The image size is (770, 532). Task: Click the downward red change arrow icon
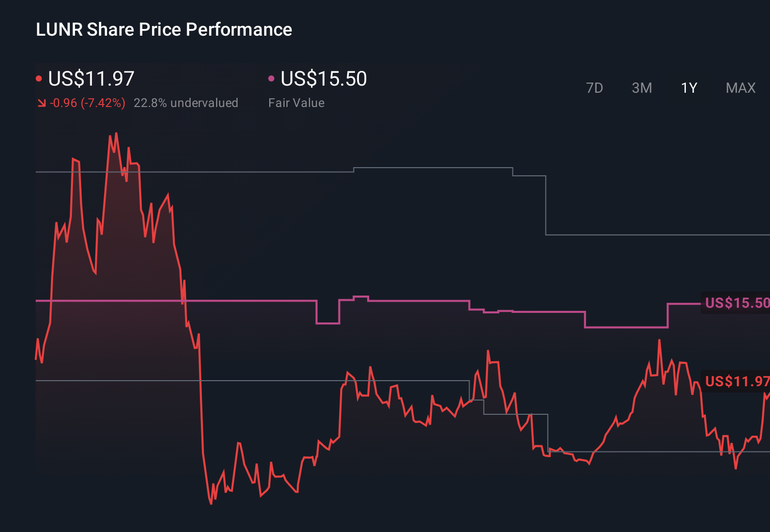tap(42, 102)
